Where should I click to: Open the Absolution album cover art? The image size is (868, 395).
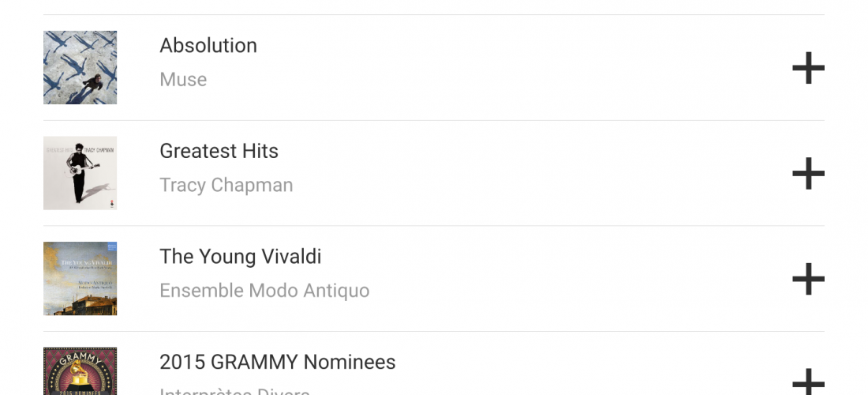[80, 68]
